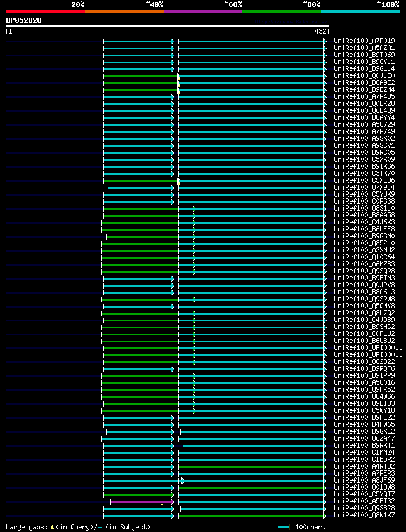Click the orange ~40% legend swatch
The width and height of the screenshot is (406, 532).
click(x=124, y=11)
